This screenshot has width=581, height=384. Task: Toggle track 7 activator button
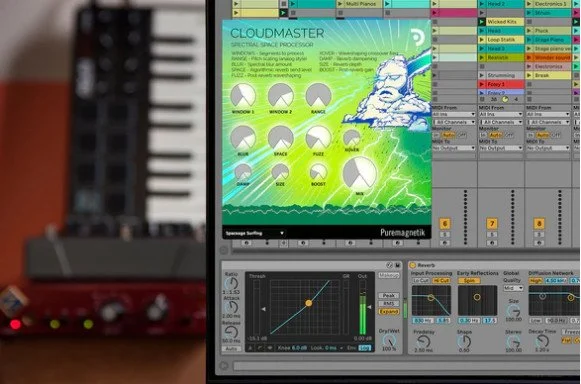point(492,224)
